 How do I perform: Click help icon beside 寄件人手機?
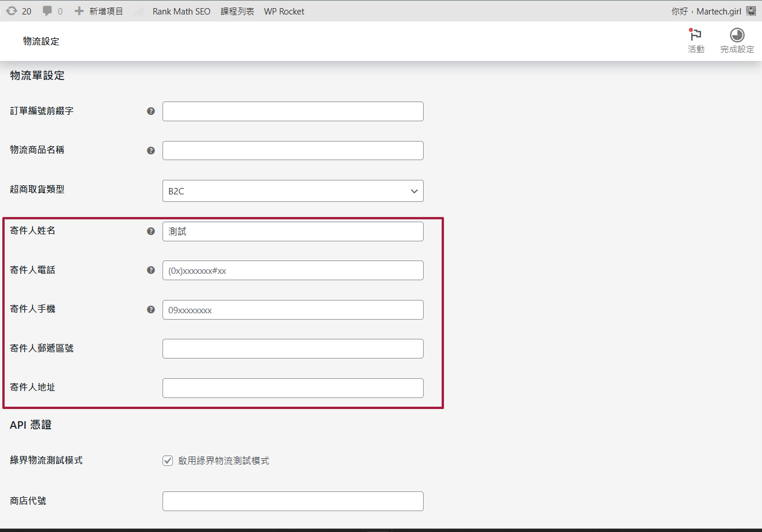151,309
